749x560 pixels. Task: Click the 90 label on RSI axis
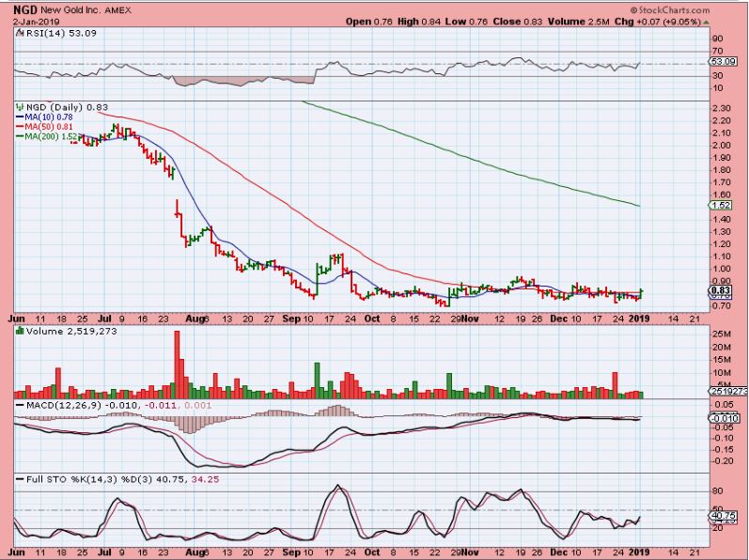click(717, 39)
